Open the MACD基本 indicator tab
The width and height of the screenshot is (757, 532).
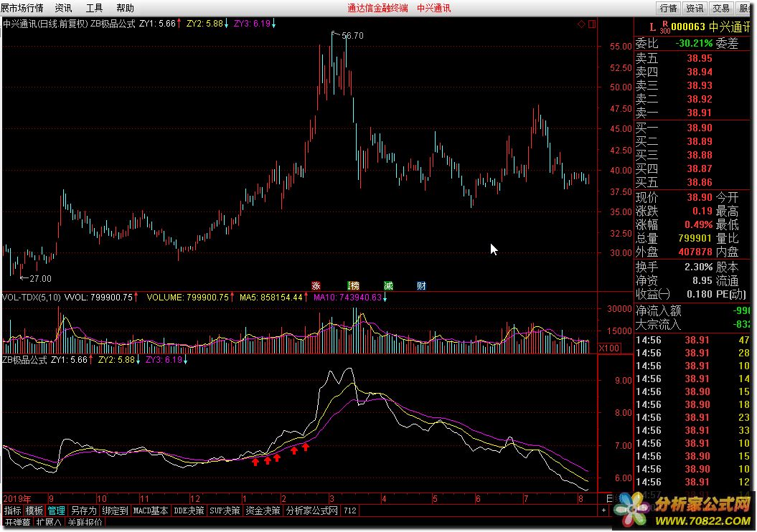click(151, 510)
